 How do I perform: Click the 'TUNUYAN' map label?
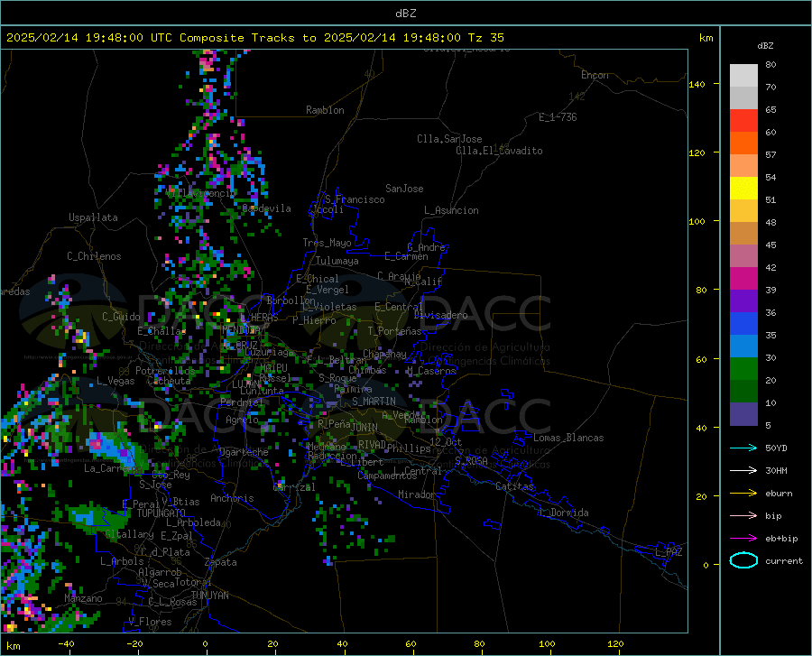[x=209, y=596]
